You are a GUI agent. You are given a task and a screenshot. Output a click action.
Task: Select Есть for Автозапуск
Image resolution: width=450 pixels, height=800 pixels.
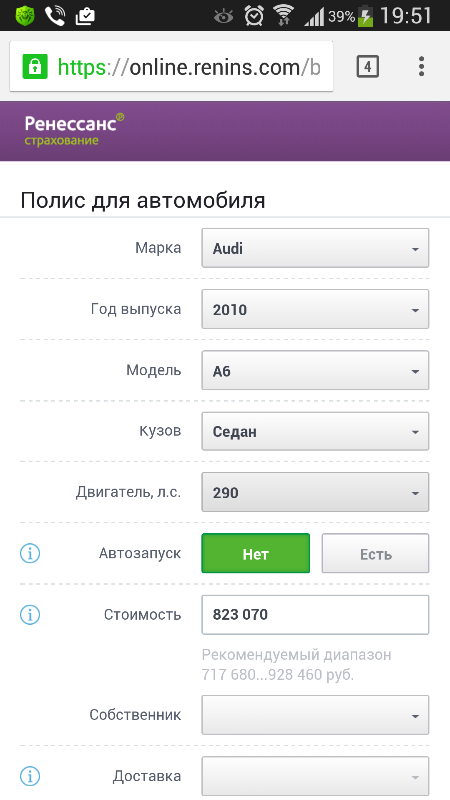pos(376,553)
